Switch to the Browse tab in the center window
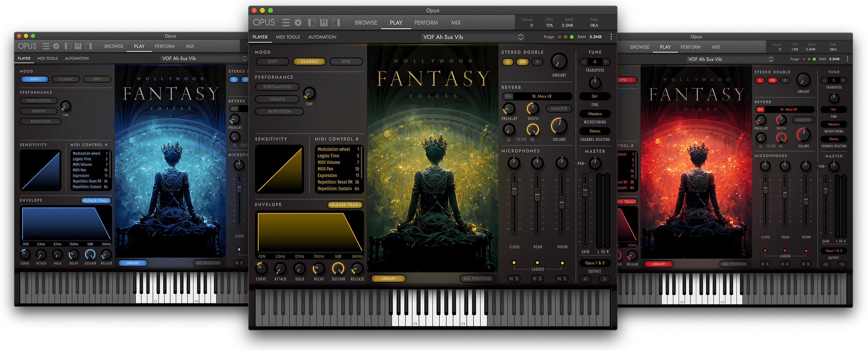Image resolution: width=868 pixels, height=350 pixels. pos(366,23)
